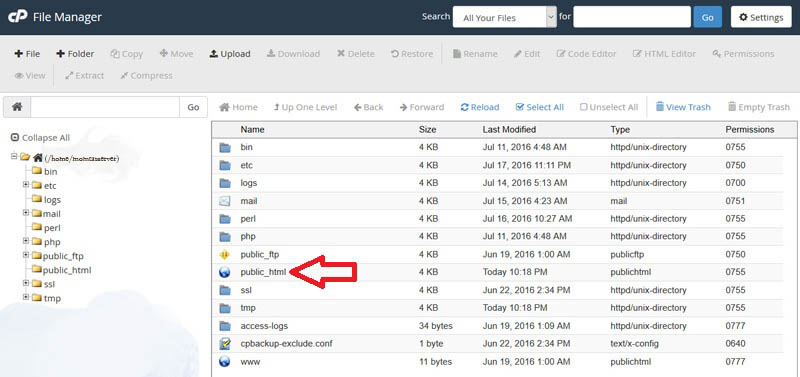
Task: Click Unselect All checkbox button
Action: 609,107
